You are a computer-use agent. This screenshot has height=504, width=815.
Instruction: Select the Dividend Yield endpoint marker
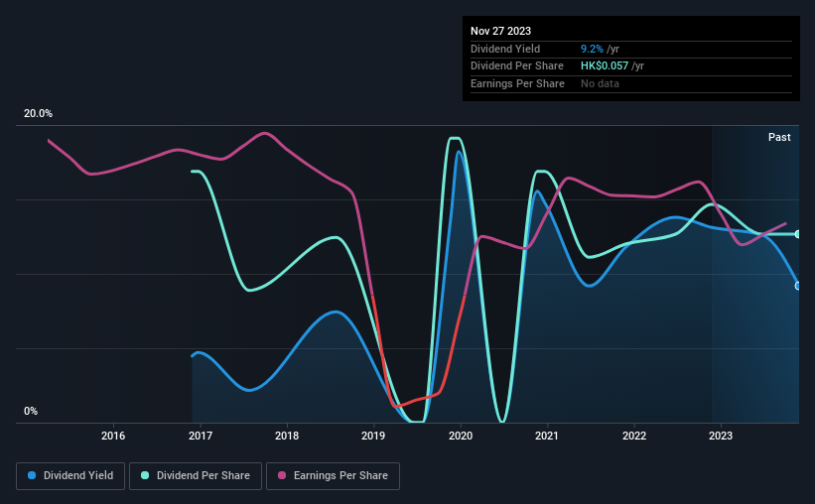coord(798,286)
